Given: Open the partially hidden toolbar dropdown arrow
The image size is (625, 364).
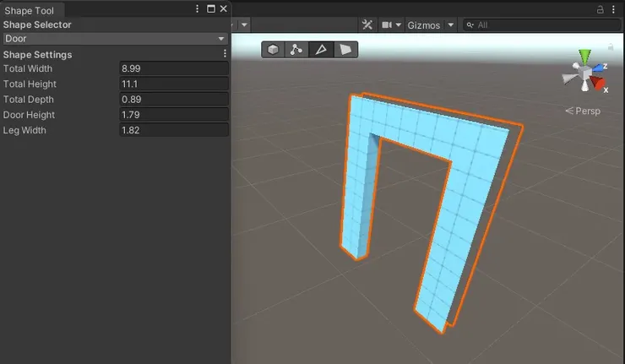Looking at the screenshot, I should click(244, 25).
